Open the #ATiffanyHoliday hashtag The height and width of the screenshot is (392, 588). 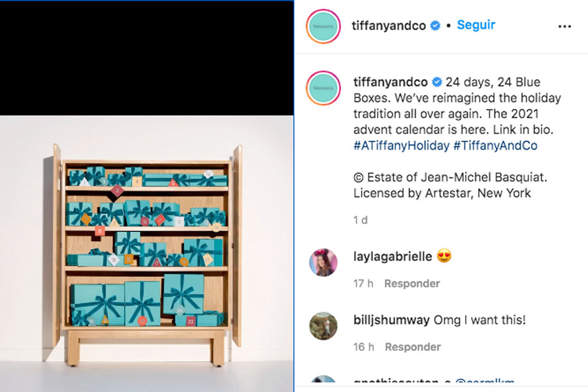tap(401, 146)
